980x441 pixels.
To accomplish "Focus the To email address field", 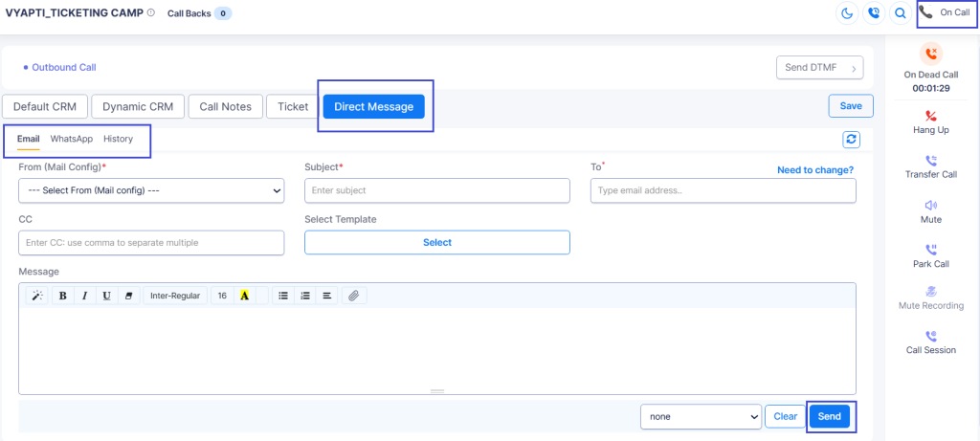I will click(724, 190).
